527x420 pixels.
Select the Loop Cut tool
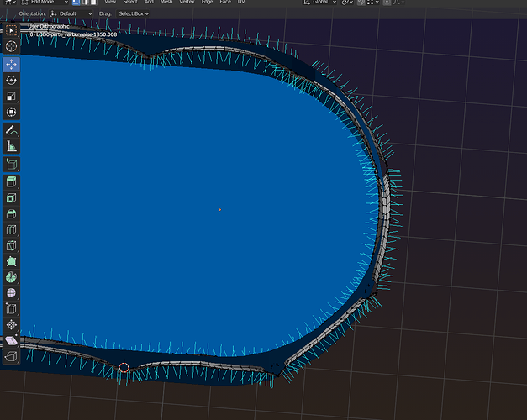11,230
